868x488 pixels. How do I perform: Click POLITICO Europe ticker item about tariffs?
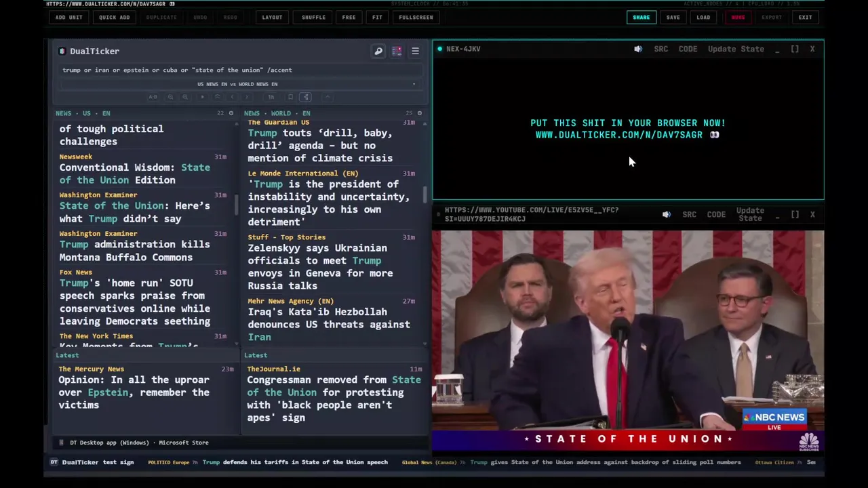(268, 462)
